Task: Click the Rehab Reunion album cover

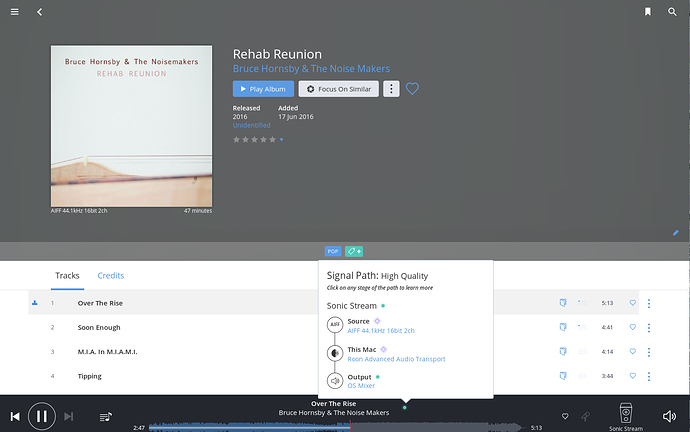Action: point(131,126)
